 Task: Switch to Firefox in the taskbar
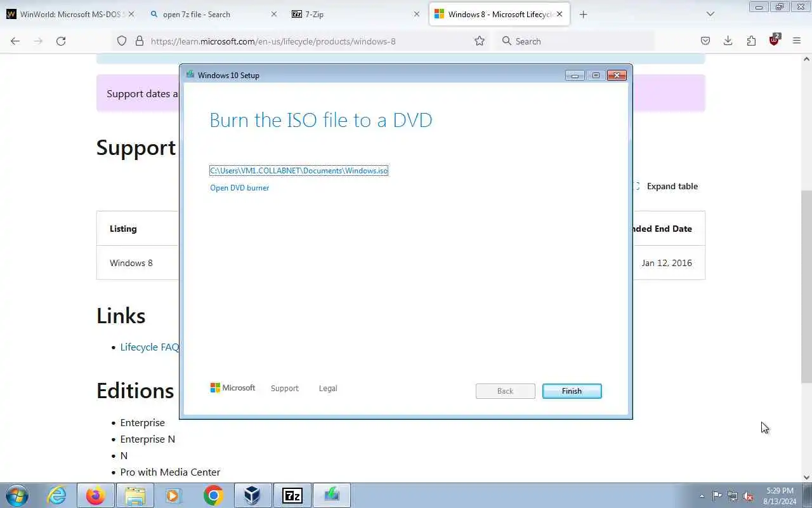pos(96,495)
